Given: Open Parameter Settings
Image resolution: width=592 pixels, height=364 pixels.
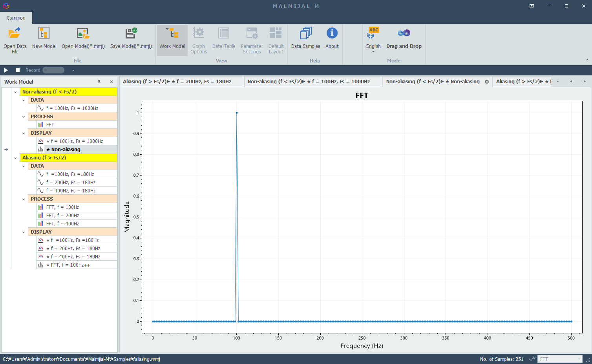Looking at the screenshot, I should 252,40.
